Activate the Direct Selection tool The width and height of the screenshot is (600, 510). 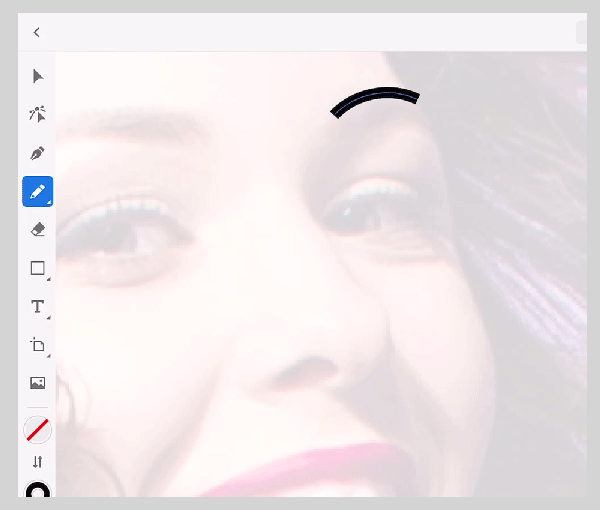point(38,114)
